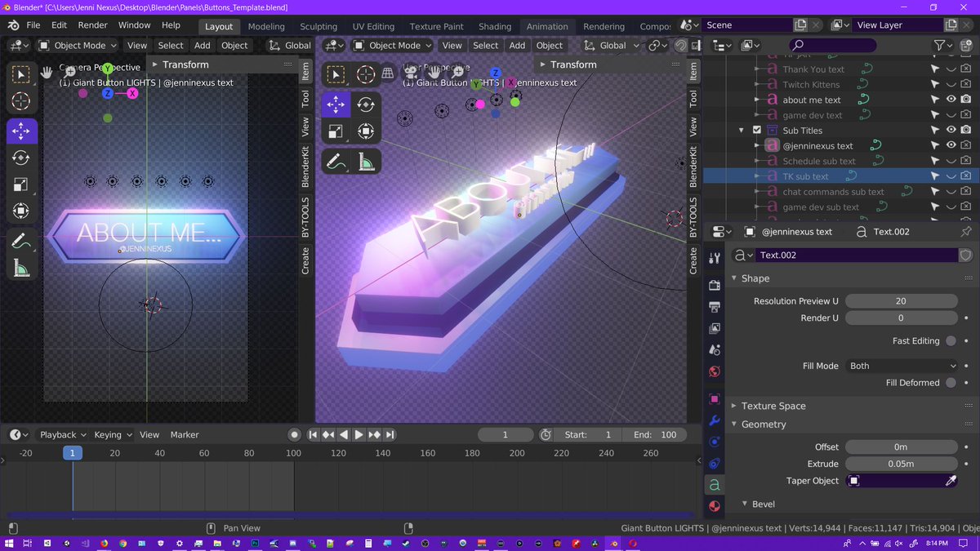Select the Rotate tool in left viewport toolbar
This screenshot has height=551, width=980.
[x=21, y=158]
